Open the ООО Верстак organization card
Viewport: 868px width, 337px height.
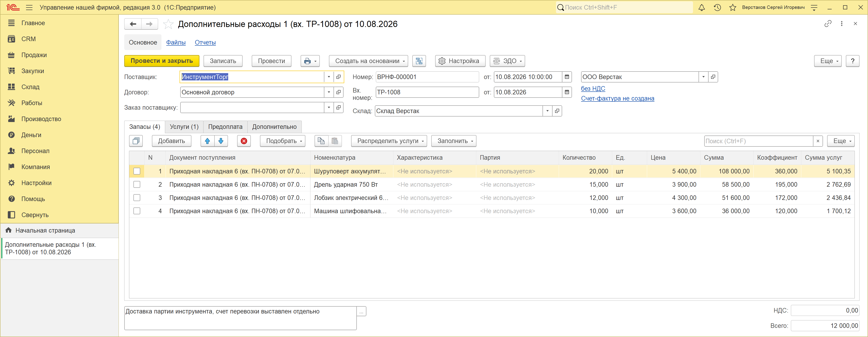click(713, 77)
